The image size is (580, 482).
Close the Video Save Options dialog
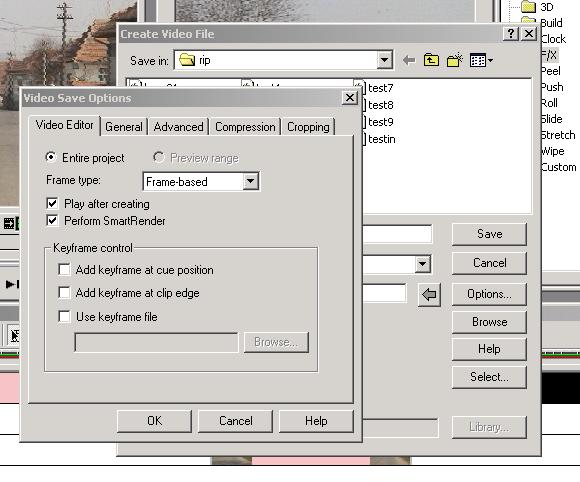(350, 98)
